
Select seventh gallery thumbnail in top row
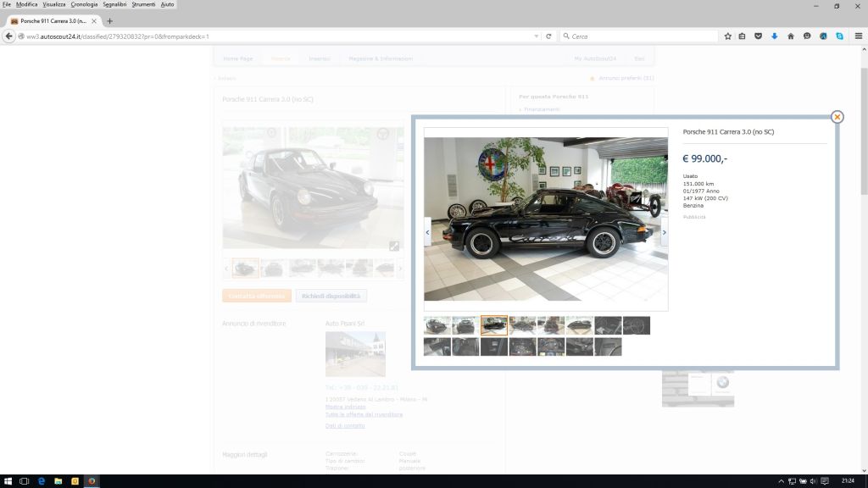608,325
